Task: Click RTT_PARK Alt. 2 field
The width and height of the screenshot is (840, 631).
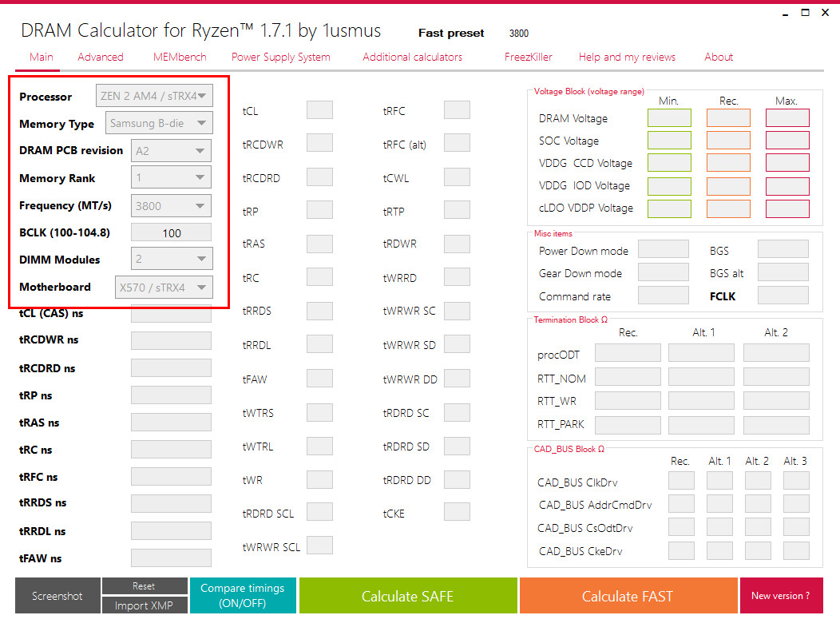Action: pyautogui.click(x=776, y=425)
